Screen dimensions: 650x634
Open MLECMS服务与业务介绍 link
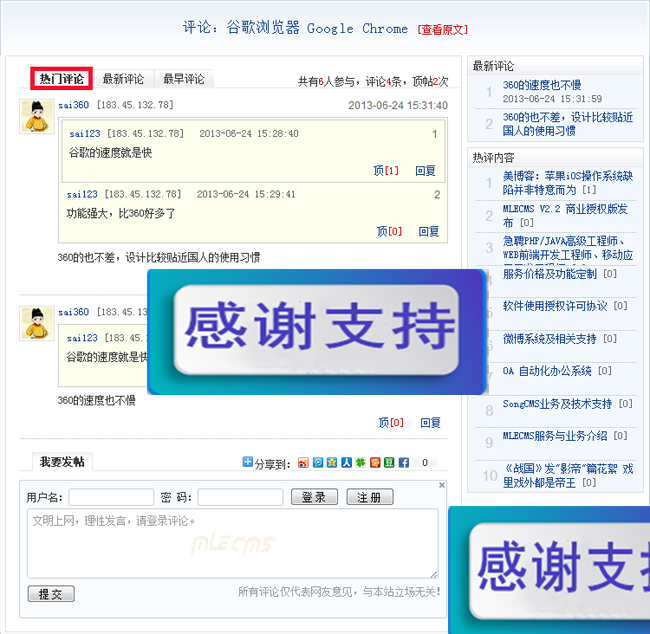click(x=555, y=436)
